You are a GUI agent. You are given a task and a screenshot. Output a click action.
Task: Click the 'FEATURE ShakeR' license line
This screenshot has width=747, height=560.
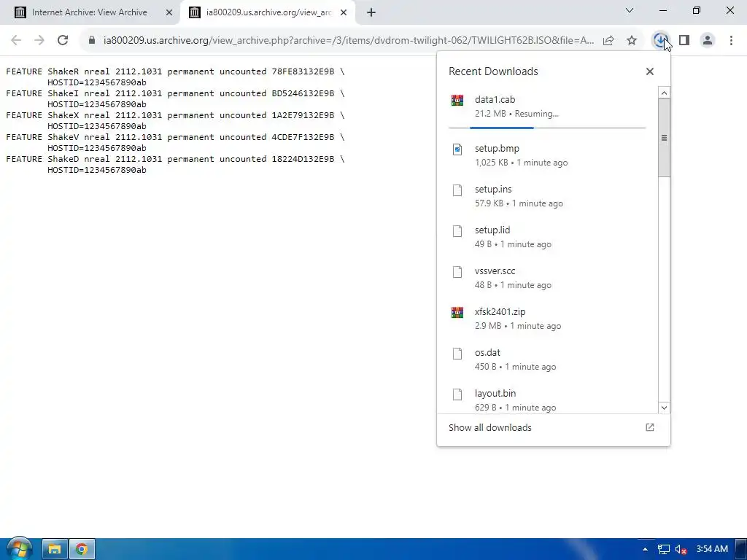pyautogui.click(x=175, y=71)
